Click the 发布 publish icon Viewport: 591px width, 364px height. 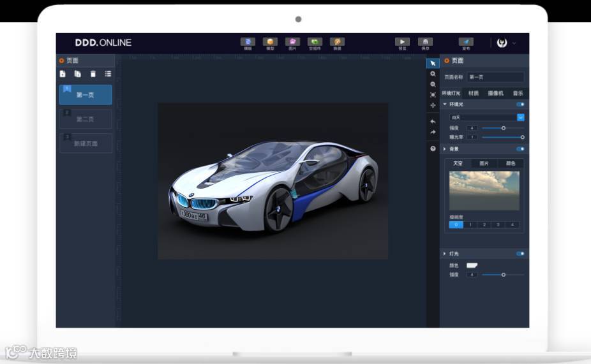(x=466, y=43)
